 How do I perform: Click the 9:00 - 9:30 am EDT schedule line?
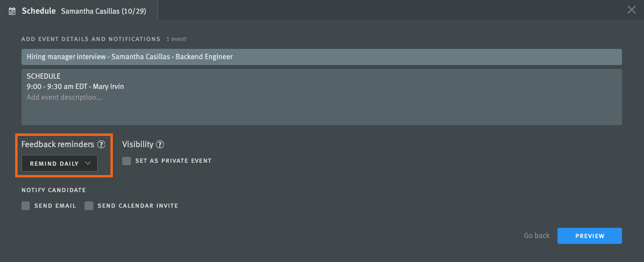[x=75, y=87]
